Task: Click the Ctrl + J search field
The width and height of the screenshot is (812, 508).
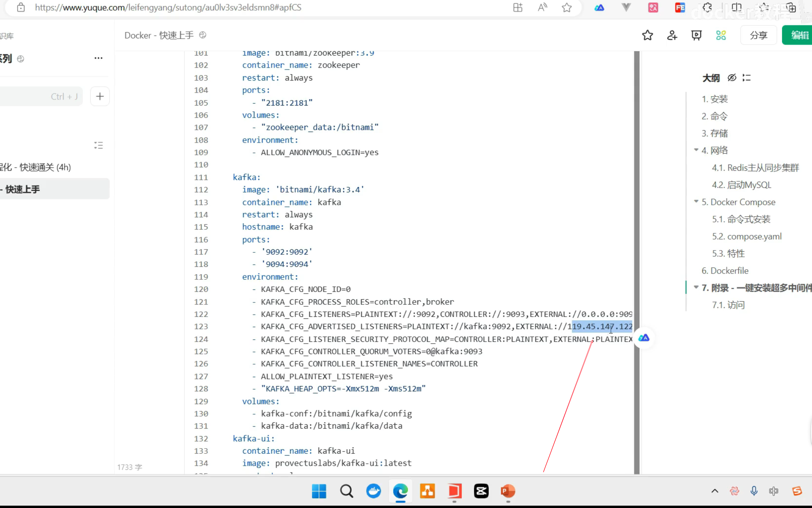Action: pos(41,97)
